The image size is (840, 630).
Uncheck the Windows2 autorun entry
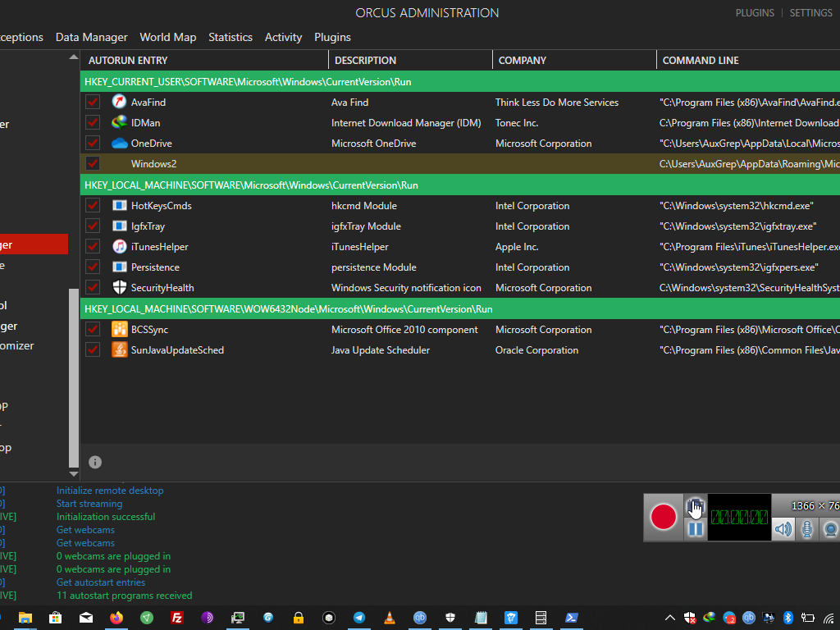point(93,163)
